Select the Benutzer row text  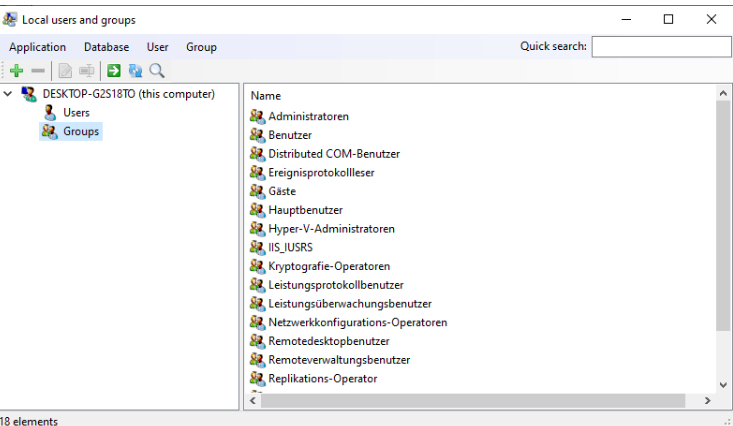click(290, 135)
